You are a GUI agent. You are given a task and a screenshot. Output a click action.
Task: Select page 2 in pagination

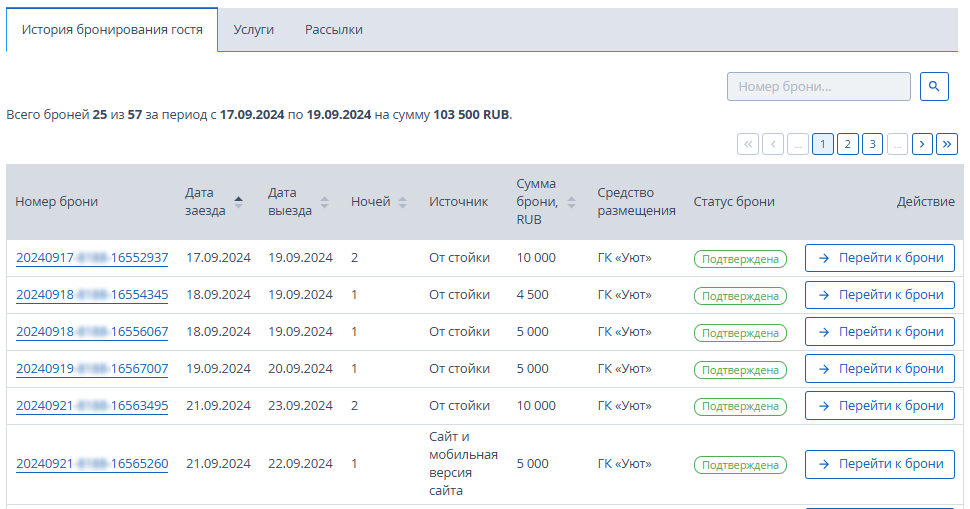pyautogui.click(x=848, y=144)
